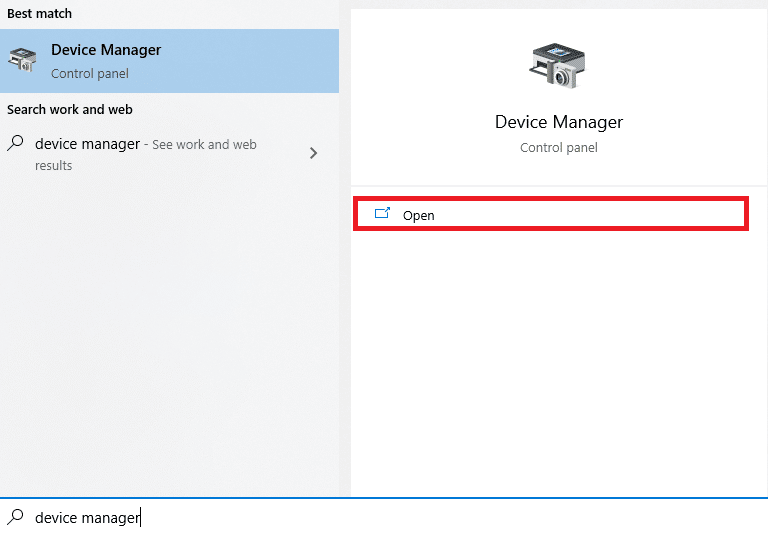Click the Device Manager icon in Best match
Image resolution: width=768 pixels, height=533 pixels.
[x=22, y=60]
